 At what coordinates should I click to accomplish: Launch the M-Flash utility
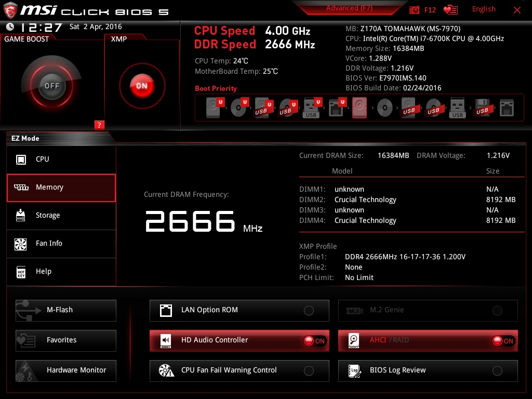[66, 311]
